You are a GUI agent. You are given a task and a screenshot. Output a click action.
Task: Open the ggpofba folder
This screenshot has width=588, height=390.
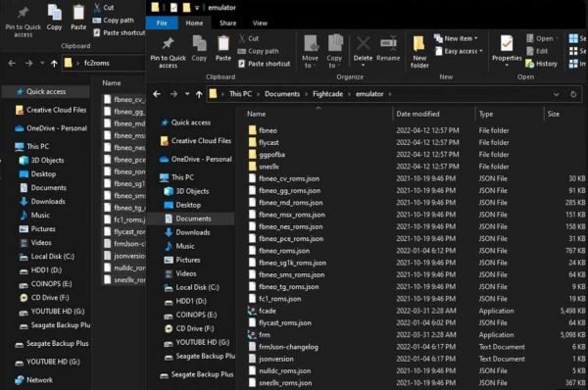pyautogui.click(x=271, y=155)
